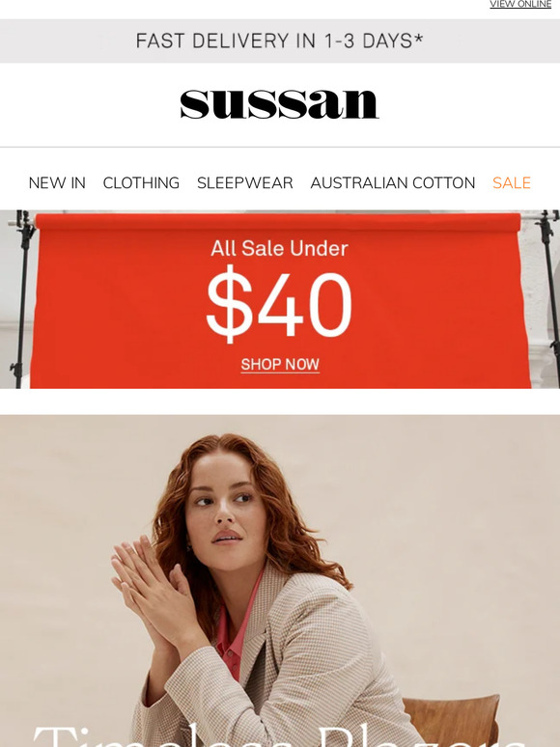The width and height of the screenshot is (560, 747).
Task: Open the View Online link
Action: pos(520,4)
